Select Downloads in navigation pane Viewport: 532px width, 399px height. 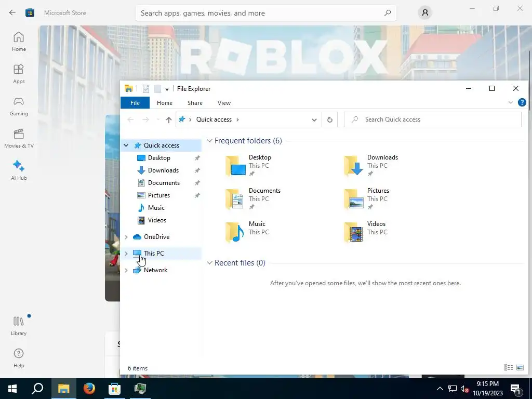(163, 170)
